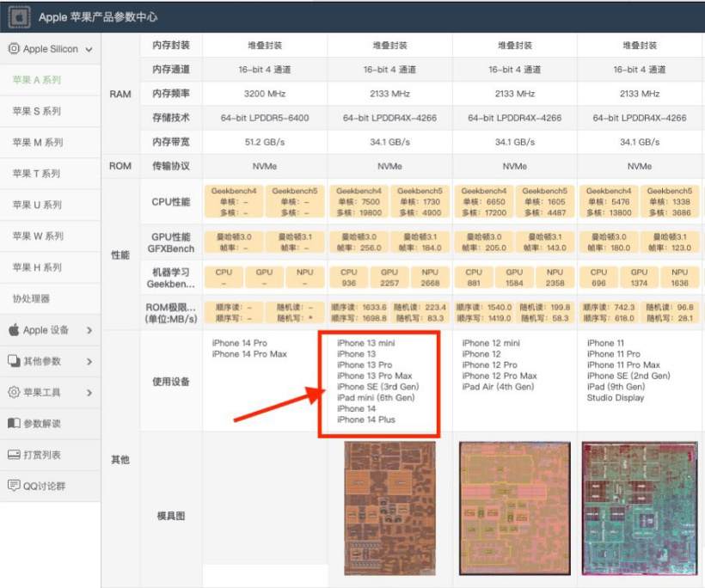Screen dimensions: 705x588
Task: Expand the 其他参数 submenu arrow
Action: [x=89, y=361]
